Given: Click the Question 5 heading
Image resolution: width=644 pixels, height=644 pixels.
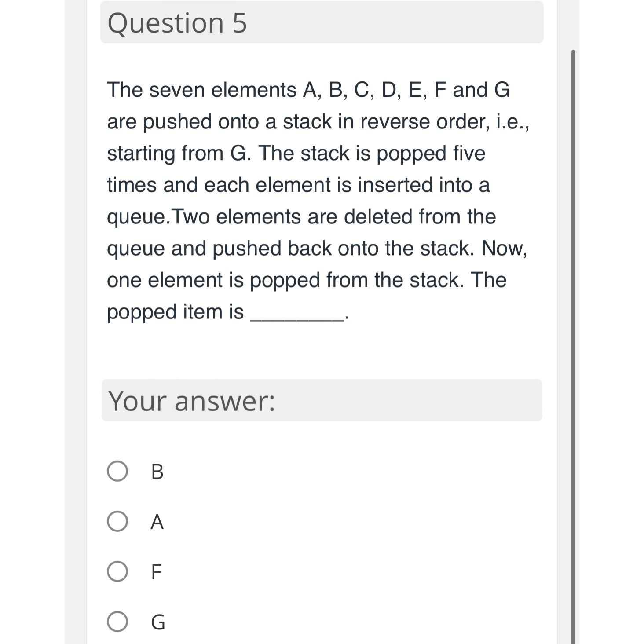Looking at the screenshot, I should (177, 23).
